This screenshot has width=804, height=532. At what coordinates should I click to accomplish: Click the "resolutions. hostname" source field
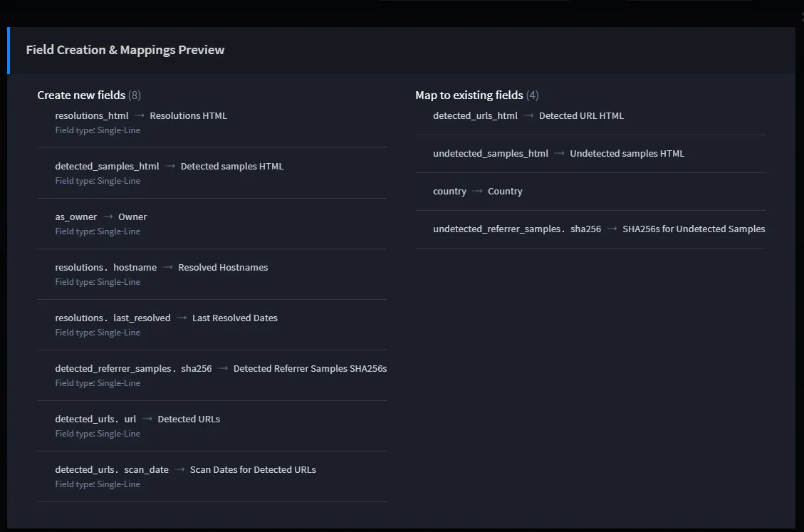106,267
